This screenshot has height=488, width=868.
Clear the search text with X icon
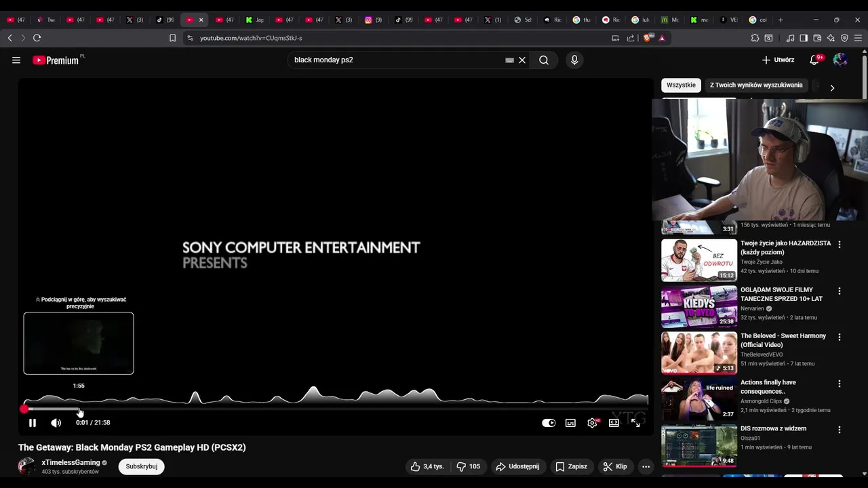[522, 60]
